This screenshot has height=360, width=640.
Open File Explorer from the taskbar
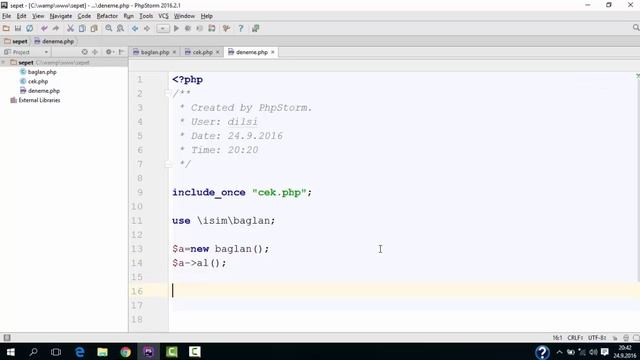pos(102,351)
